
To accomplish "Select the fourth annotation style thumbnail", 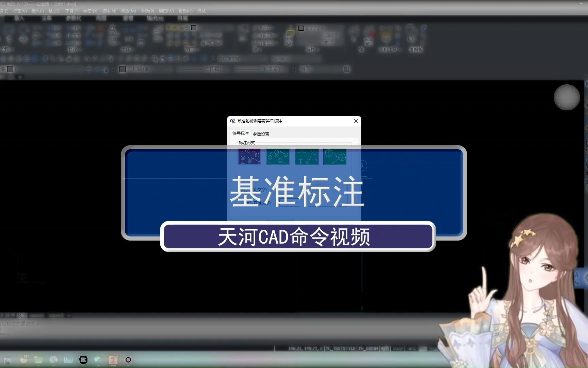I will [335, 156].
